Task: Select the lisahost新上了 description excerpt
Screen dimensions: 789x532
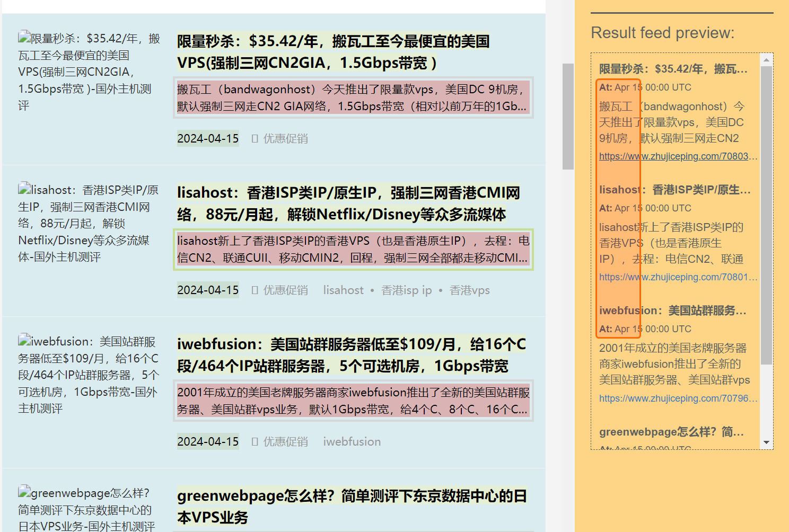Action: coord(353,250)
